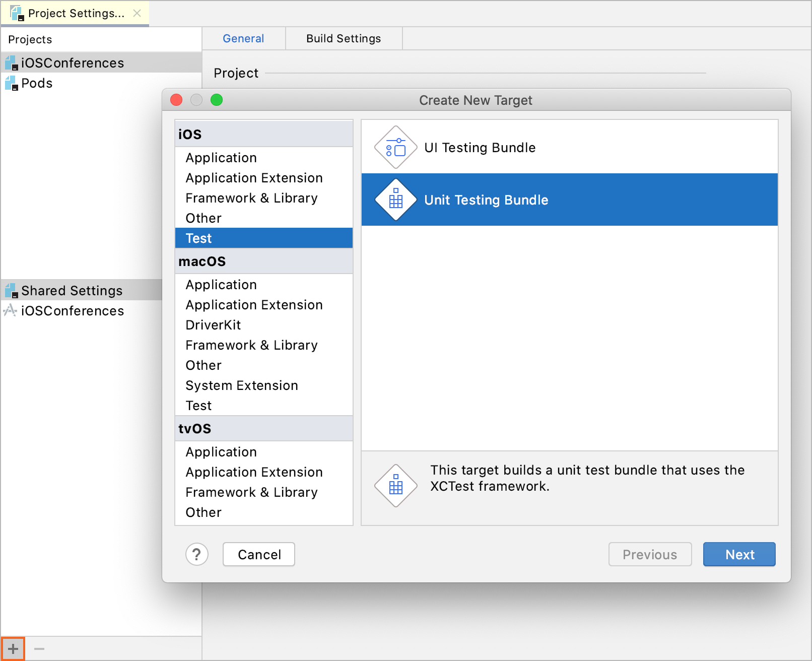Click the help question mark button
The image size is (812, 661).
tap(197, 554)
